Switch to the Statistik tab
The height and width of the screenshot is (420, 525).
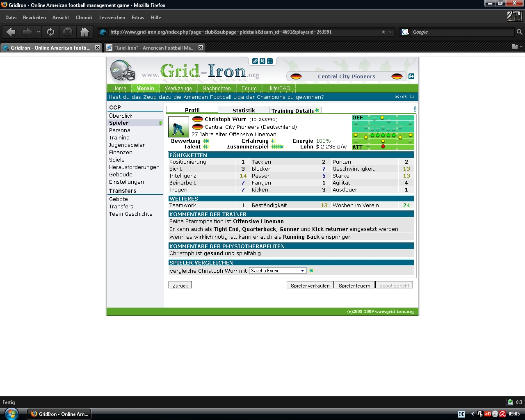pos(244,110)
